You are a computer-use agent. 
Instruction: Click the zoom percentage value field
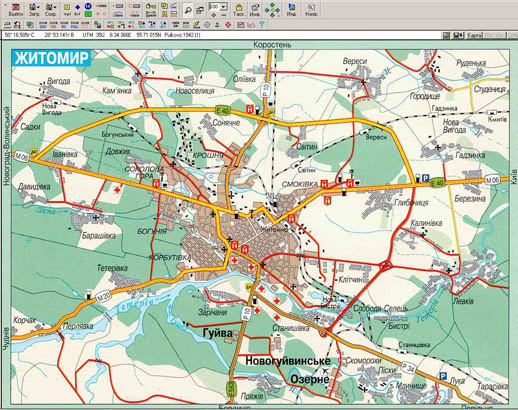tap(214, 7)
